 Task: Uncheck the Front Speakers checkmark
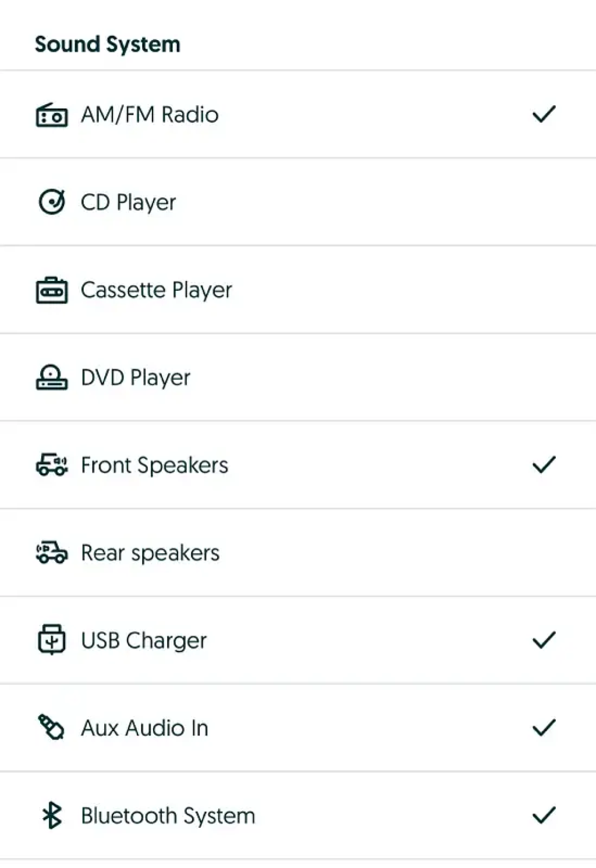(544, 465)
